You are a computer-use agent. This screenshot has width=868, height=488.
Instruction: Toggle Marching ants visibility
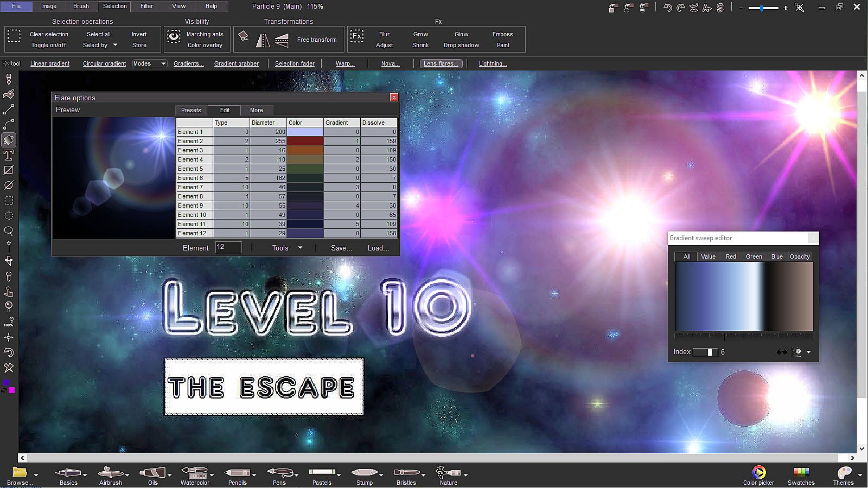point(205,34)
